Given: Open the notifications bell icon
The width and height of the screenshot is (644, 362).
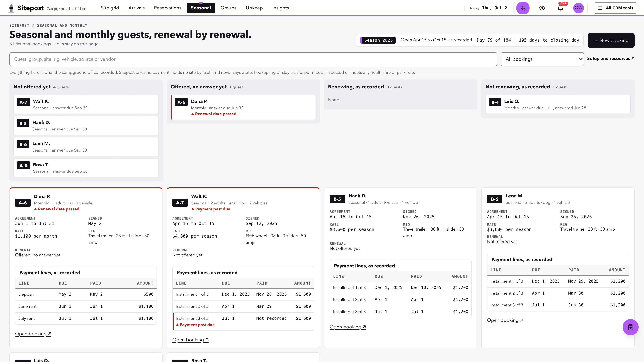Looking at the screenshot, I should [x=560, y=8].
